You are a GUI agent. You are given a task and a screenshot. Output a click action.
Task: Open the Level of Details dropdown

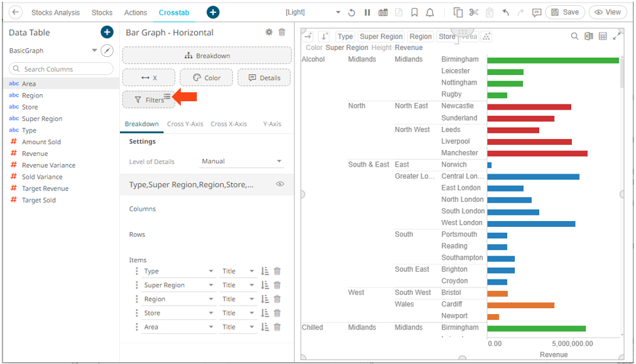(242, 161)
